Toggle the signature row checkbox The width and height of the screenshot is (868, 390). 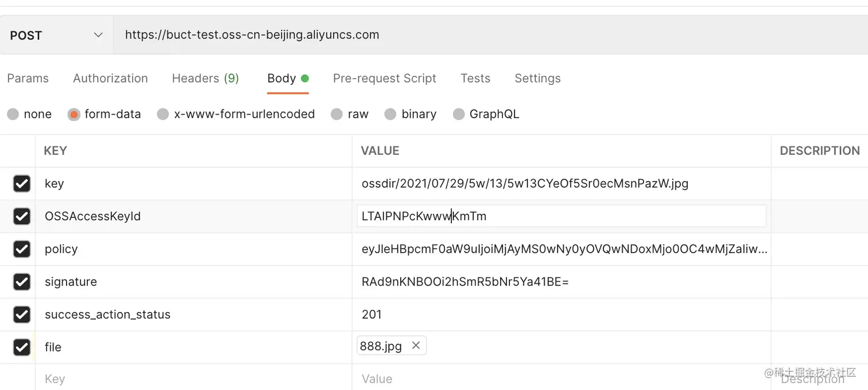tap(22, 282)
